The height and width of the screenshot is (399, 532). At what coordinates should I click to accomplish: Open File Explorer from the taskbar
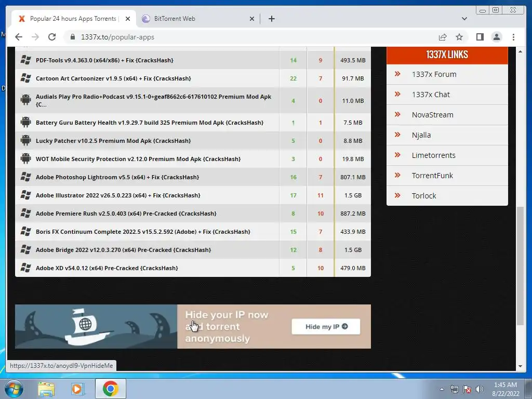pos(46,389)
